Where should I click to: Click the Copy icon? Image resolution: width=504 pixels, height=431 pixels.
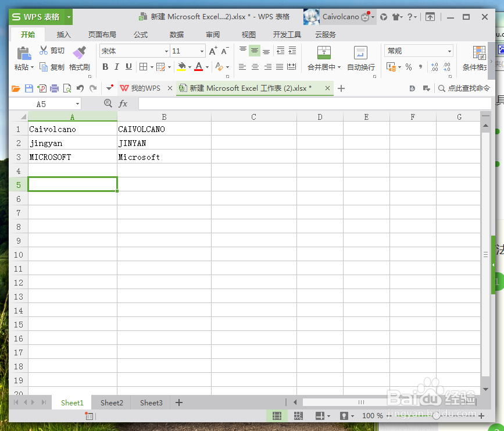tap(44, 67)
